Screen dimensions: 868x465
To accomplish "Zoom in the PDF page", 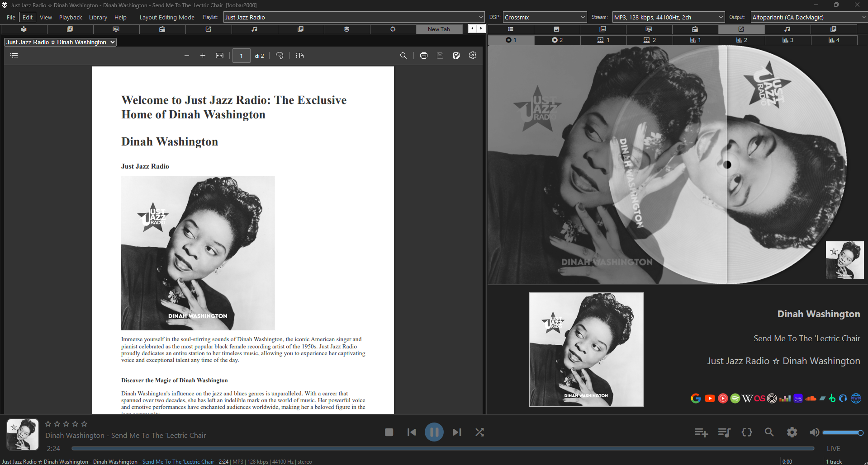I will pyautogui.click(x=203, y=56).
